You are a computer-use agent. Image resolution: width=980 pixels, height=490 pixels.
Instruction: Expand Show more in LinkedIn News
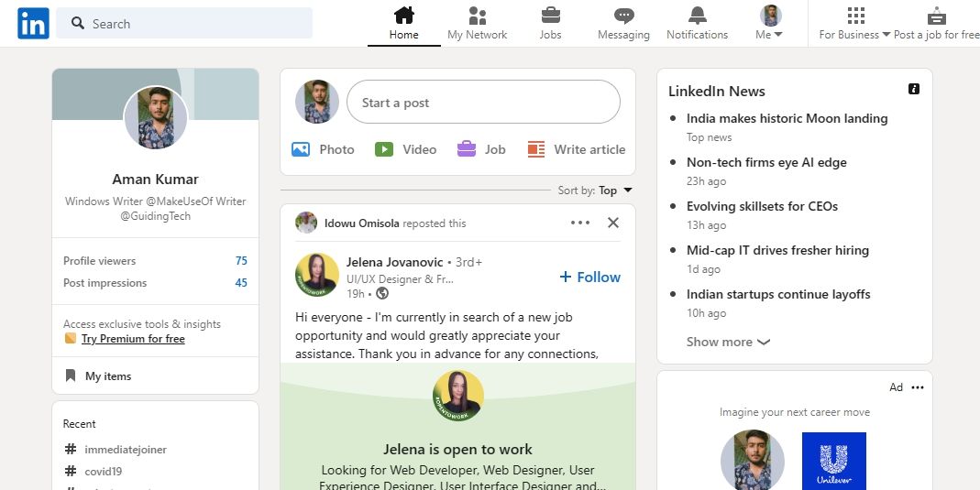728,342
